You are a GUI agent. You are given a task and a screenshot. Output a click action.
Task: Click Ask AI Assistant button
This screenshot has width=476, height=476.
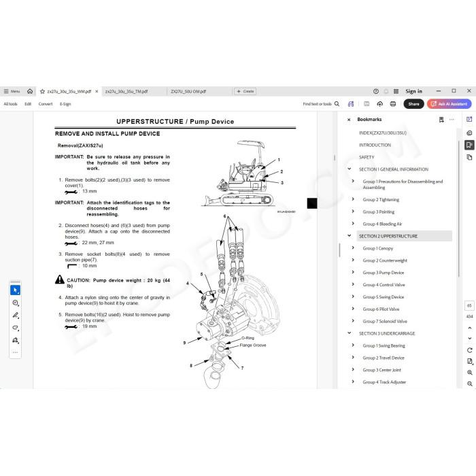point(449,104)
